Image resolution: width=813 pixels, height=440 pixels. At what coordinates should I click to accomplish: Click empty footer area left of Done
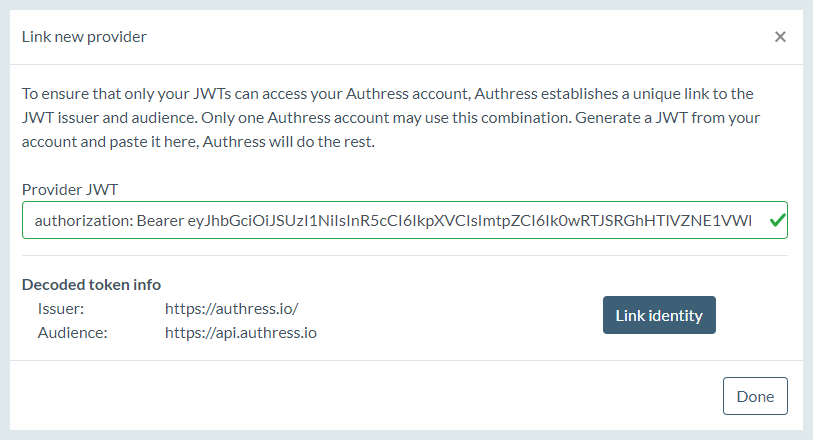click(x=350, y=396)
